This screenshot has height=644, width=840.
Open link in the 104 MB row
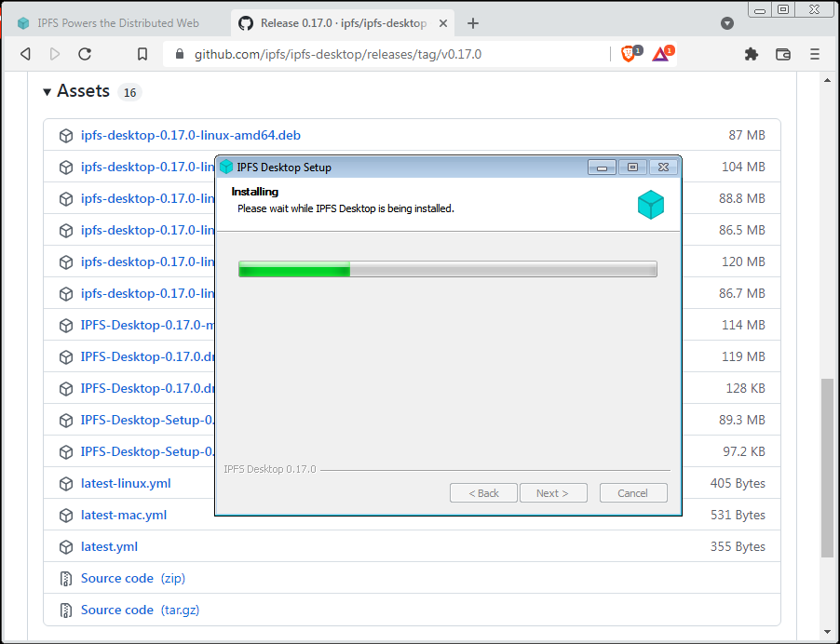coord(147,167)
